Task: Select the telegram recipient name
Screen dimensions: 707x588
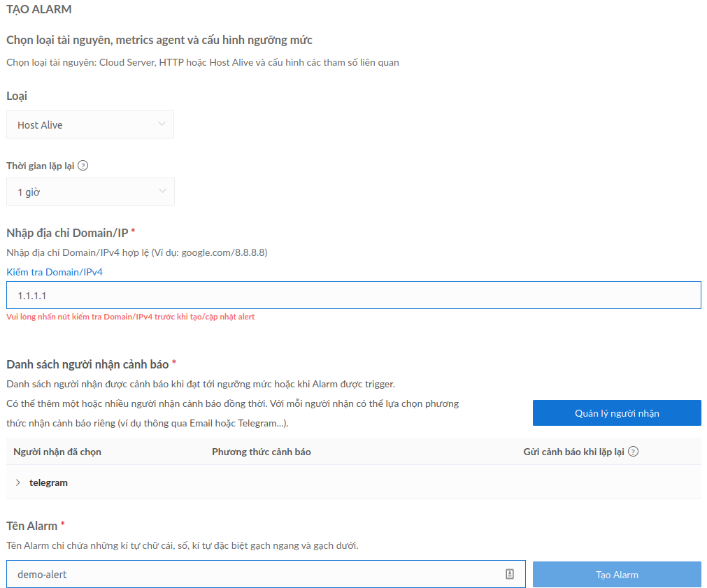Action: pyautogui.click(x=49, y=482)
